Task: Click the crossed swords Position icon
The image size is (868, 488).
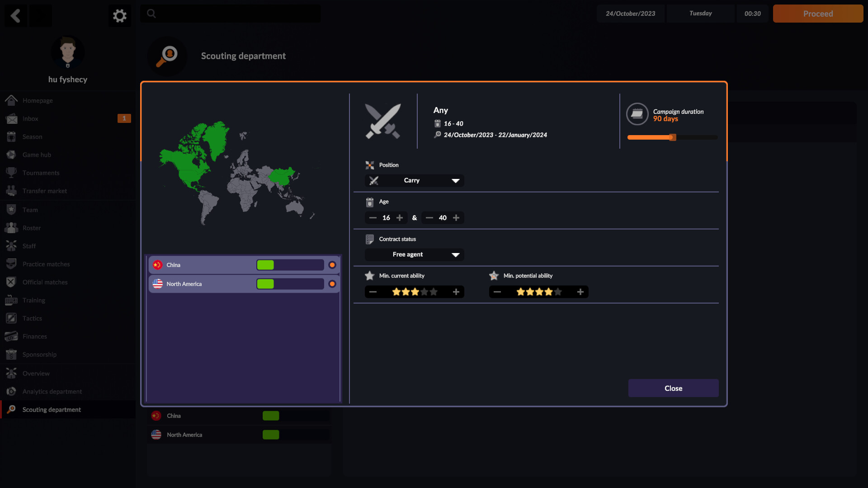Action: (x=371, y=165)
